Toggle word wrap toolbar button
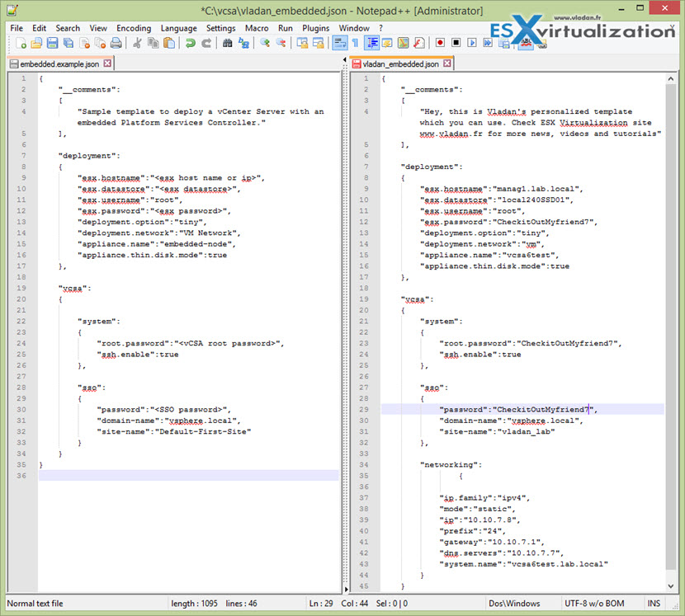685x616 pixels. [x=339, y=43]
